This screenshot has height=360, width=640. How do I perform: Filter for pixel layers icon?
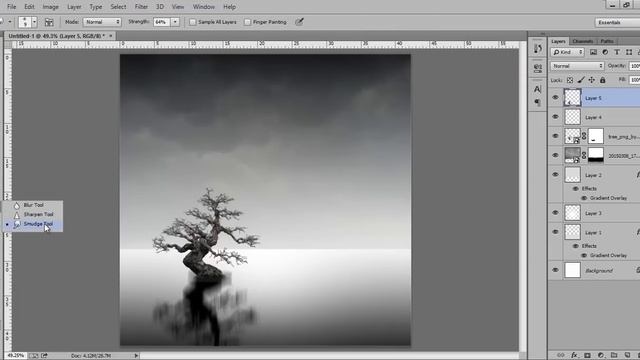point(593,52)
